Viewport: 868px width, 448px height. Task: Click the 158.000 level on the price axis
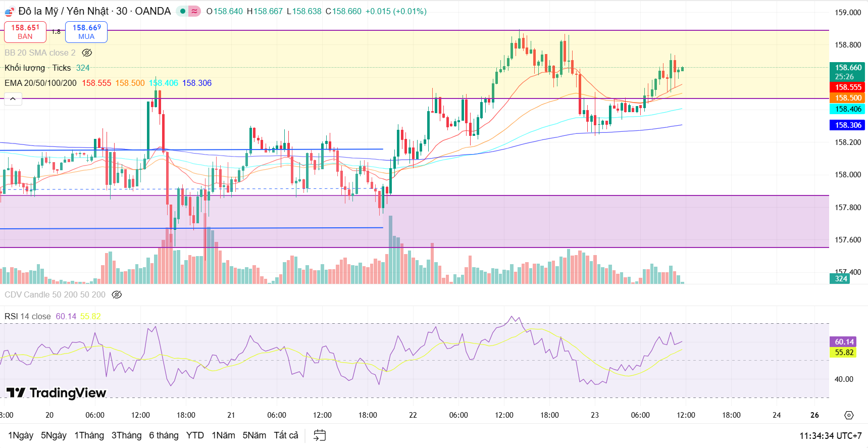[848, 175]
